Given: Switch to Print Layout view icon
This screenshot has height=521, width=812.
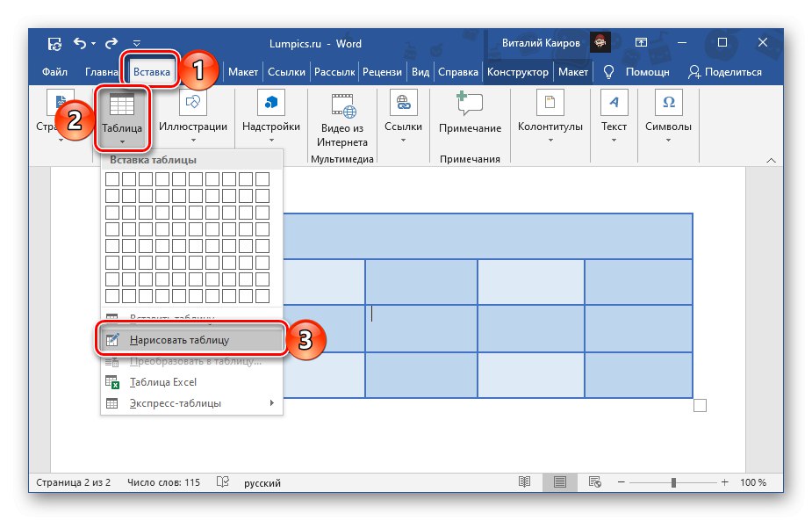Looking at the screenshot, I should (x=560, y=482).
